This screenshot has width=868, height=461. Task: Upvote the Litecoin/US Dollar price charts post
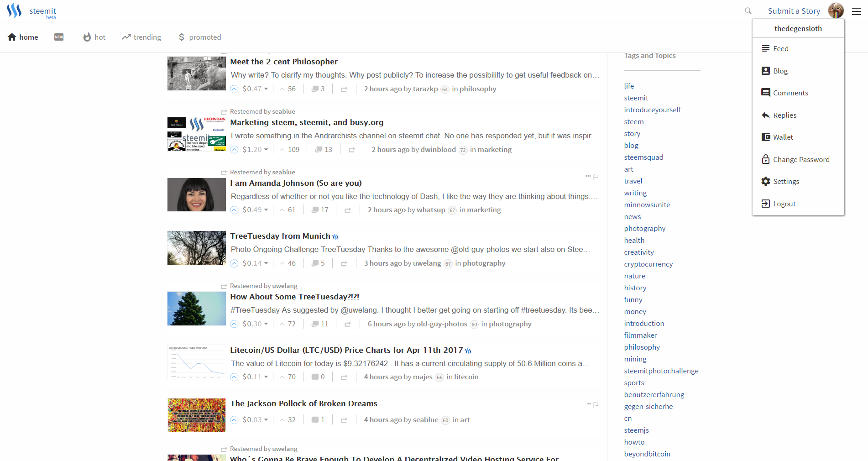point(234,377)
